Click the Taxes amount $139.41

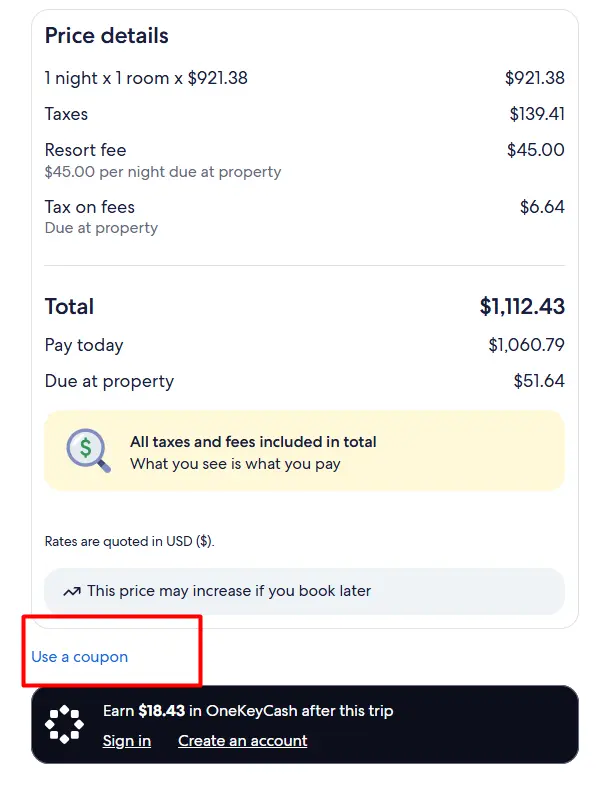pyautogui.click(x=537, y=114)
